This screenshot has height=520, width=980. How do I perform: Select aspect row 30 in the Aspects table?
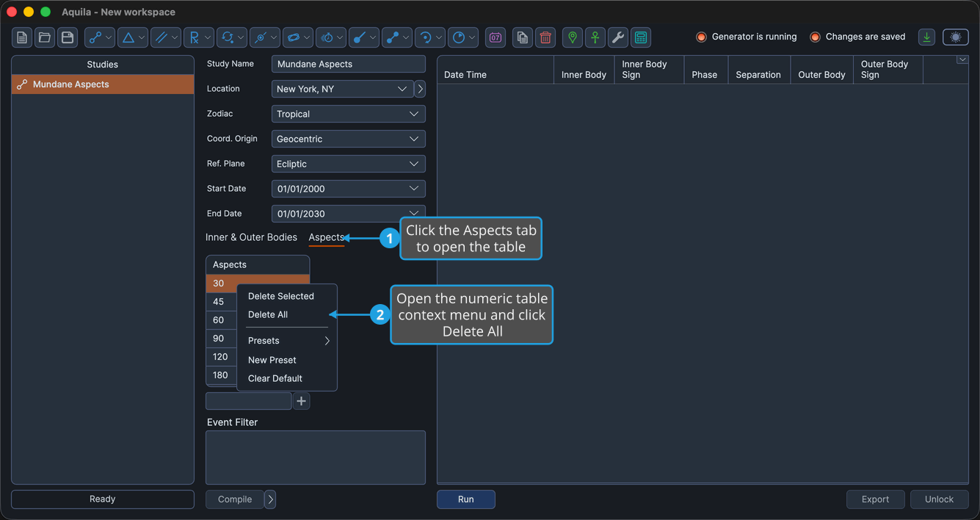tap(258, 284)
